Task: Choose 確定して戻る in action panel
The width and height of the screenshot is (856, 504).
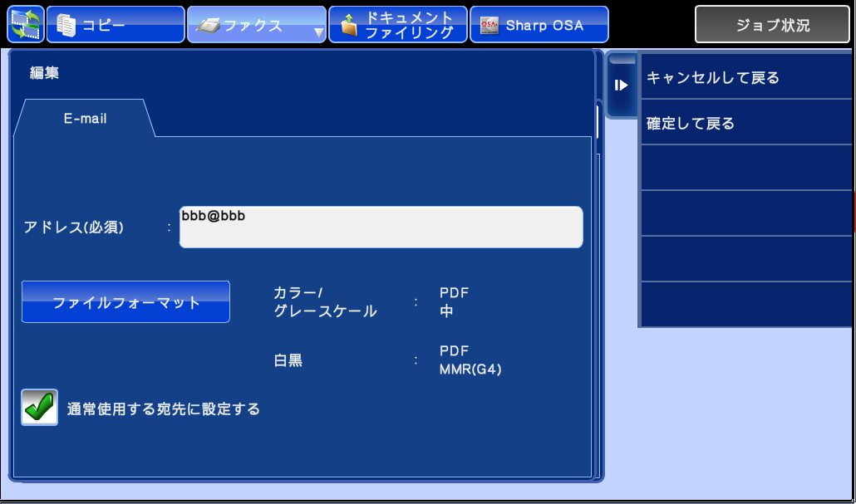Action: click(745, 124)
